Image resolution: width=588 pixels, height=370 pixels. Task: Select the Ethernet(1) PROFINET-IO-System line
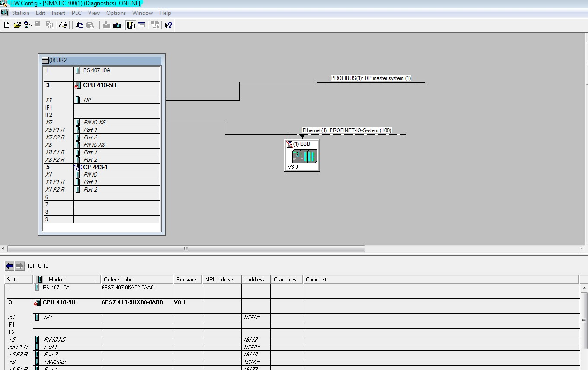click(x=347, y=134)
